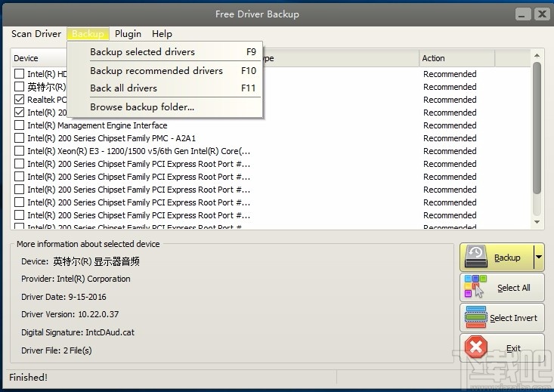This screenshot has width=554, height=392.
Task: Click the Select All colored squares icon
Action: pos(475,286)
